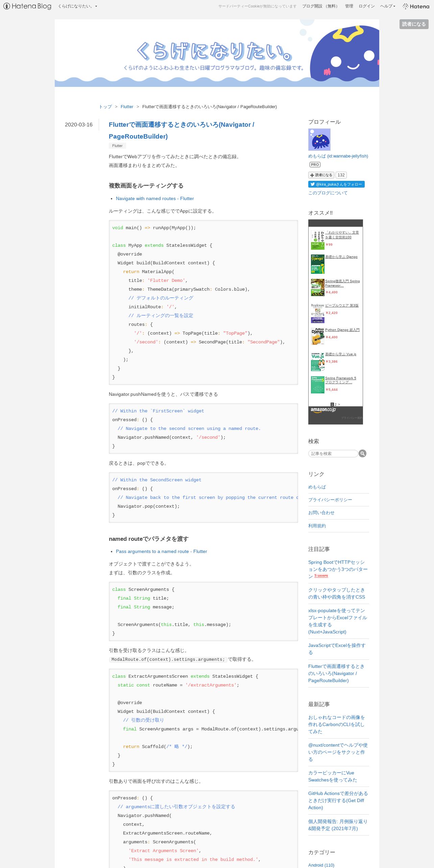Viewport: 434px width, 868px height.
Task: Click the Twitter bird icon in follow button
Action: [x=313, y=184]
